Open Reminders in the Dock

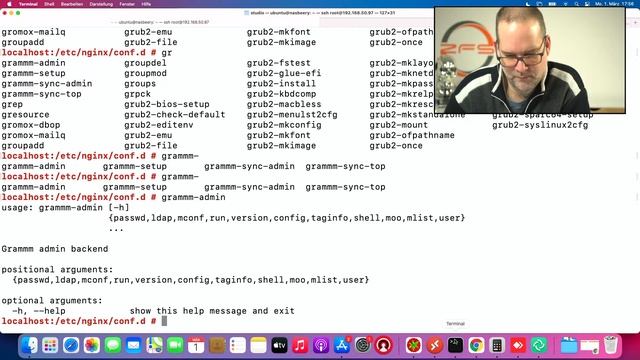[x=238, y=345]
